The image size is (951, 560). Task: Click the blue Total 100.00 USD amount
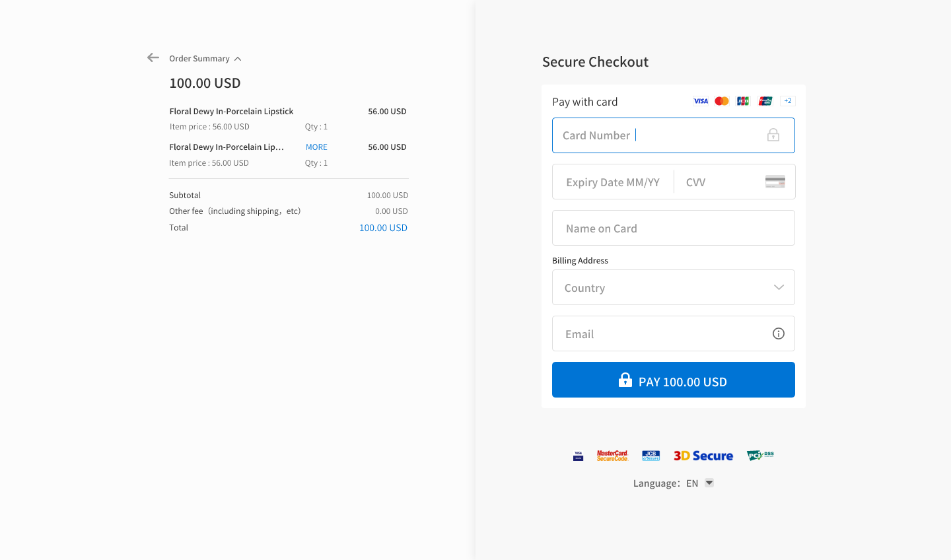pyautogui.click(x=383, y=228)
